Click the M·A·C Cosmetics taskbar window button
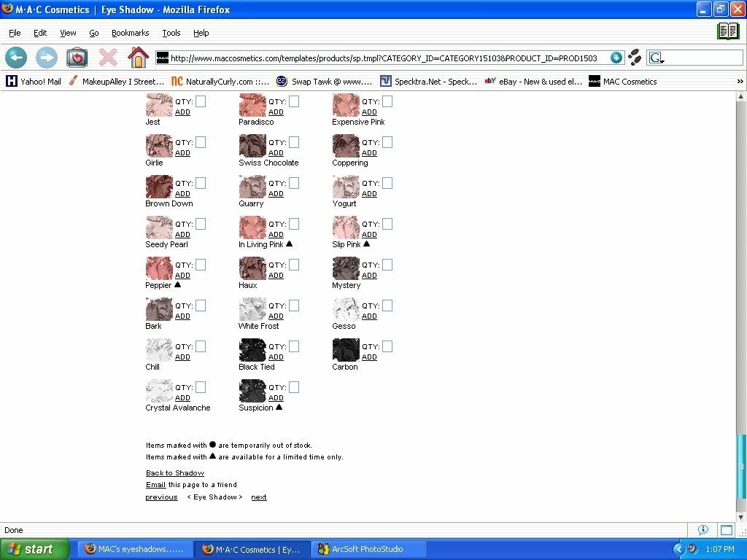747x560 pixels. (x=252, y=549)
